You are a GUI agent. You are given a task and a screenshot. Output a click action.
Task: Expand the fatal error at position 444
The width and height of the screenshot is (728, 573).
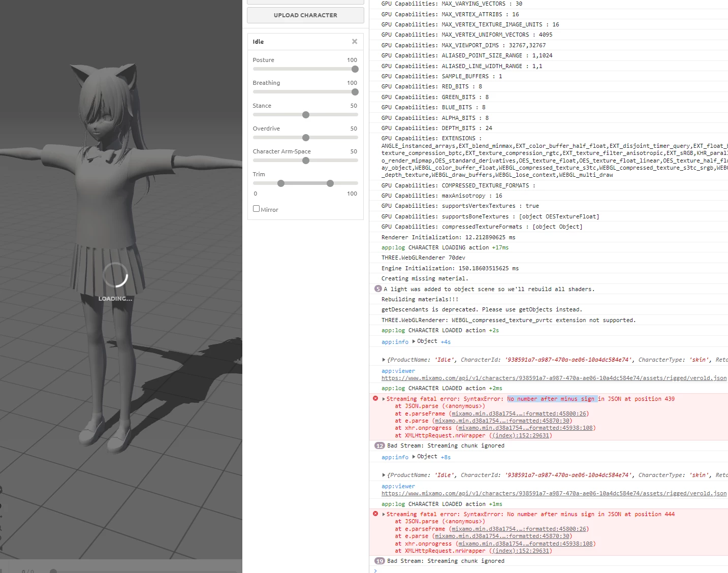384,514
